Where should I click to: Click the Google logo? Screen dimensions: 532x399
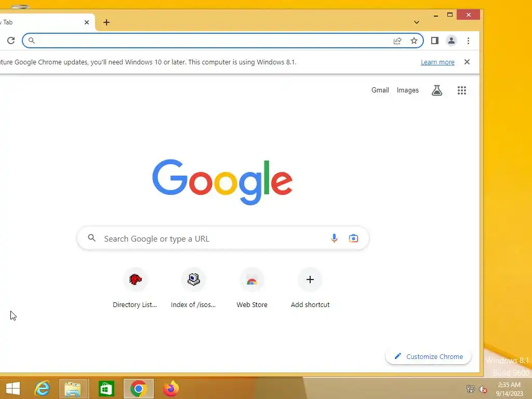point(222,182)
